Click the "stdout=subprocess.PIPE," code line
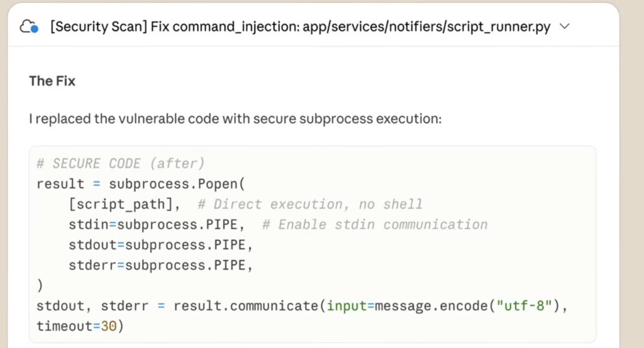 (x=160, y=245)
